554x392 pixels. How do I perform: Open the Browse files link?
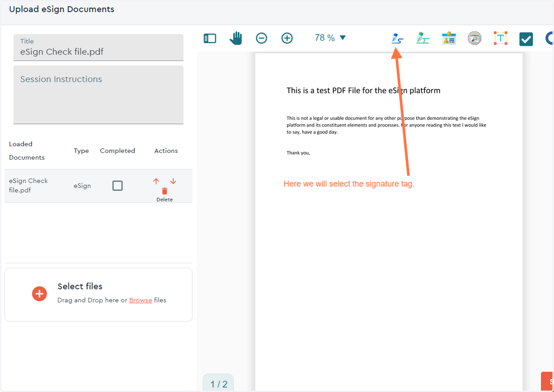tap(141, 300)
